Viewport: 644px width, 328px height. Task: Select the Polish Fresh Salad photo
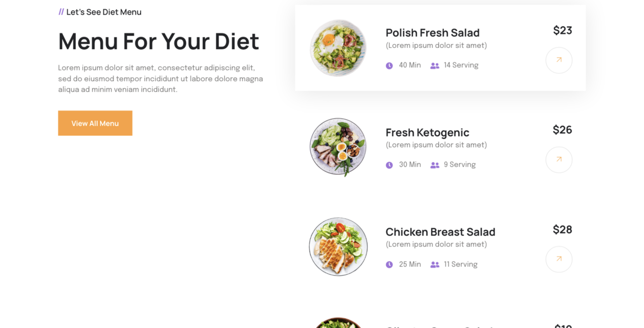point(338,48)
